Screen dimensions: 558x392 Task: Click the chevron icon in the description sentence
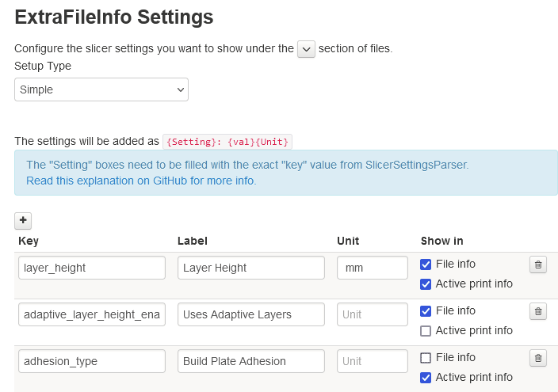306,49
